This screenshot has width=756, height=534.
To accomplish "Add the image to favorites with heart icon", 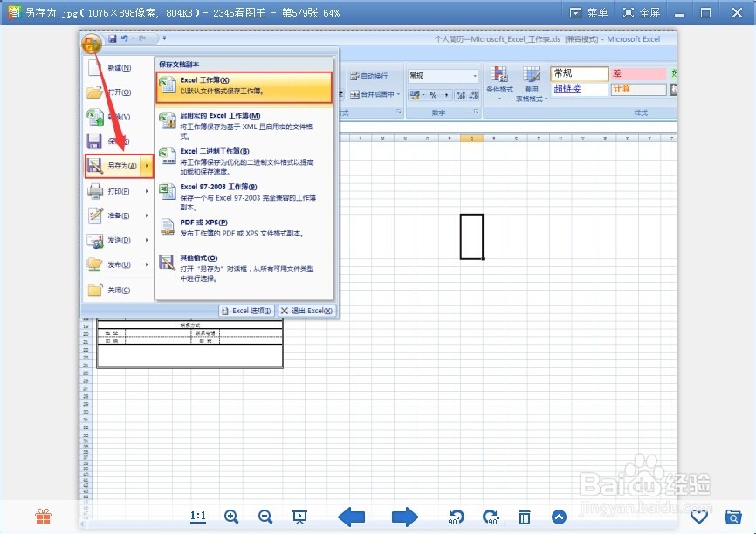I will coord(699,517).
